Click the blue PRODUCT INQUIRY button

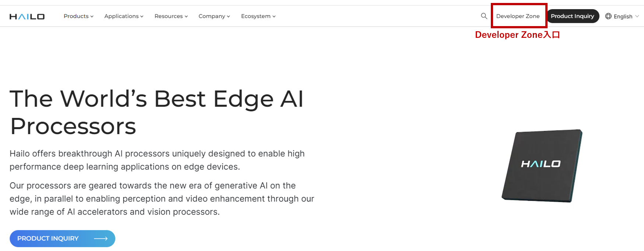click(x=62, y=239)
